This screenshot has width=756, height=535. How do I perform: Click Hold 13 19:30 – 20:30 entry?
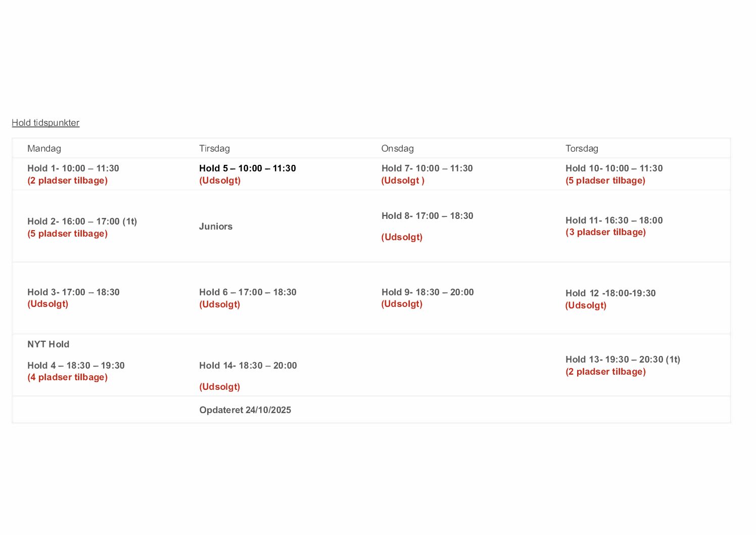coord(623,360)
